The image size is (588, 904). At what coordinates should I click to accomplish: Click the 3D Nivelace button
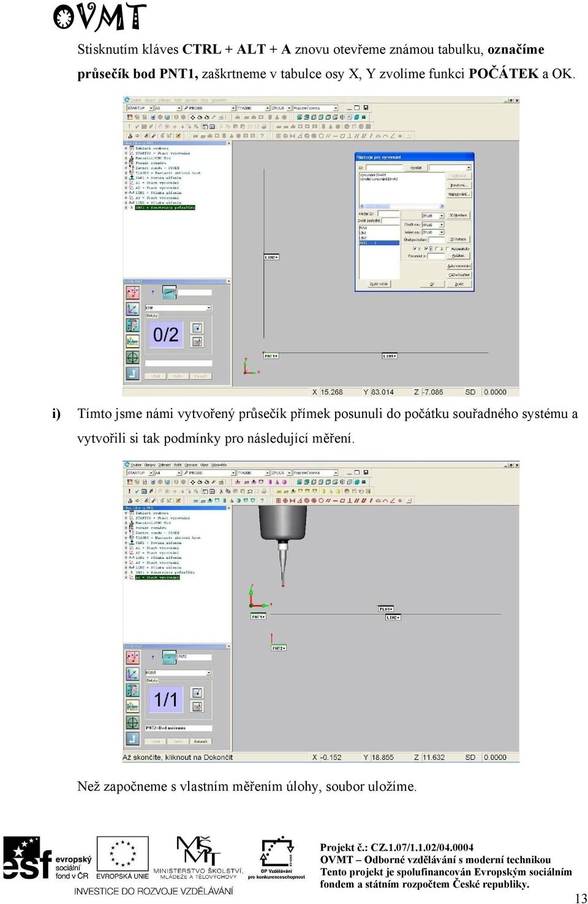tap(458, 215)
